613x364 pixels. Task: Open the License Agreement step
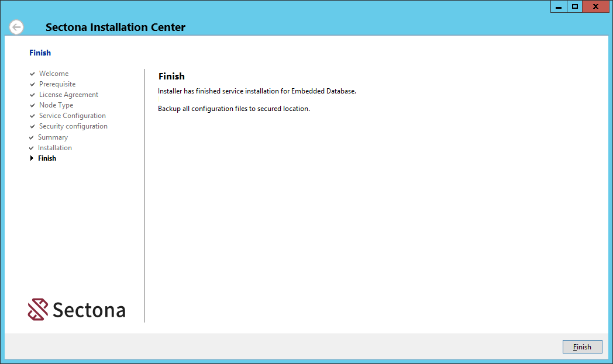(68, 95)
